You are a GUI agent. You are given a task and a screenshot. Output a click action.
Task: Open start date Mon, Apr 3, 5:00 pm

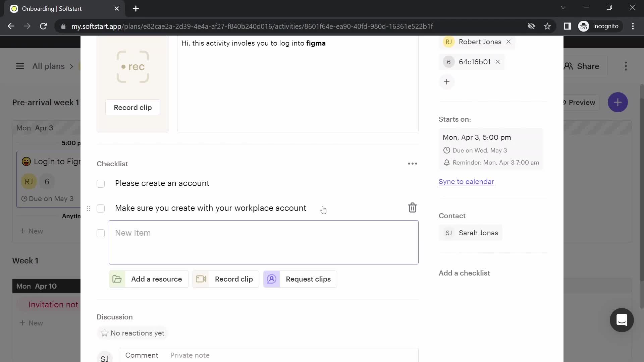[x=477, y=137]
